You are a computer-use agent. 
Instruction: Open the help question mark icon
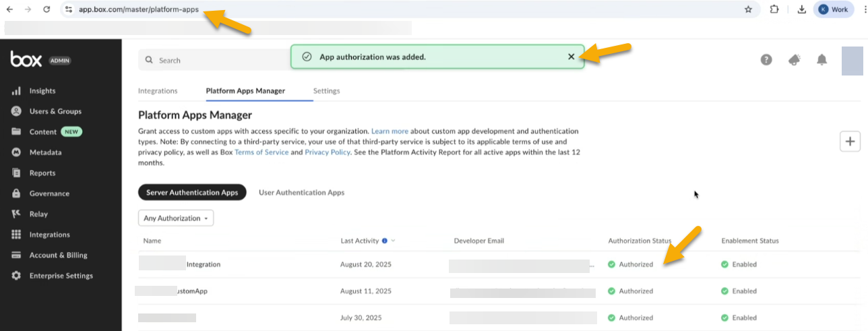click(x=766, y=59)
